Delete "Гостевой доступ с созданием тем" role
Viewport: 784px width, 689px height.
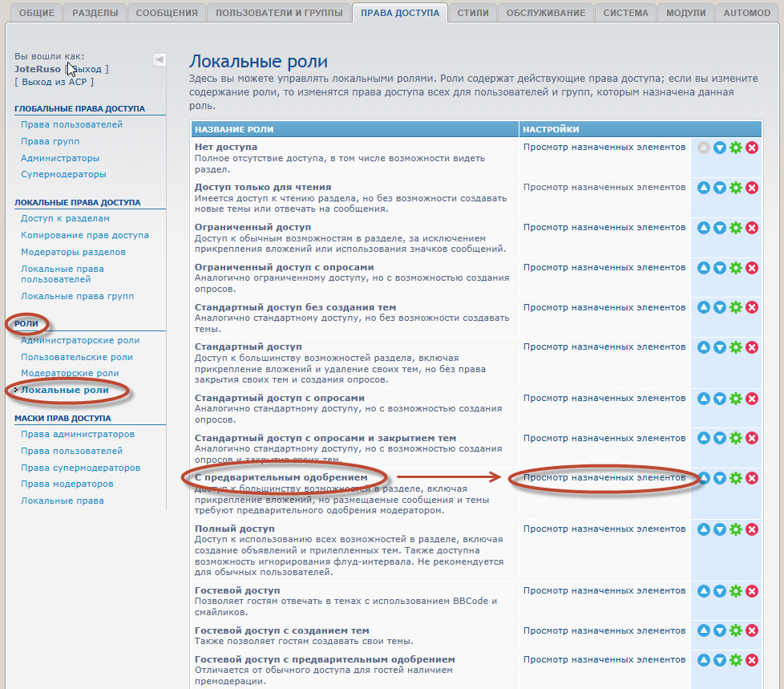tap(752, 631)
